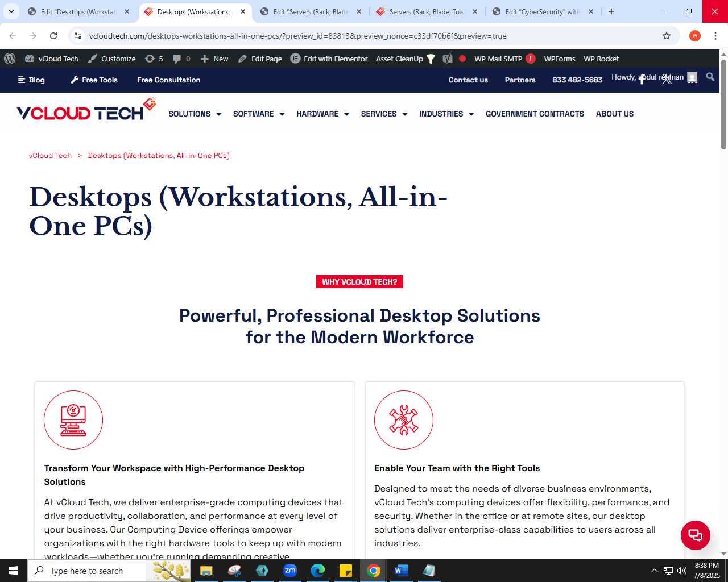The width and height of the screenshot is (728, 582).
Task: Expand the Solutions dropdown menu
Action: 195,114
